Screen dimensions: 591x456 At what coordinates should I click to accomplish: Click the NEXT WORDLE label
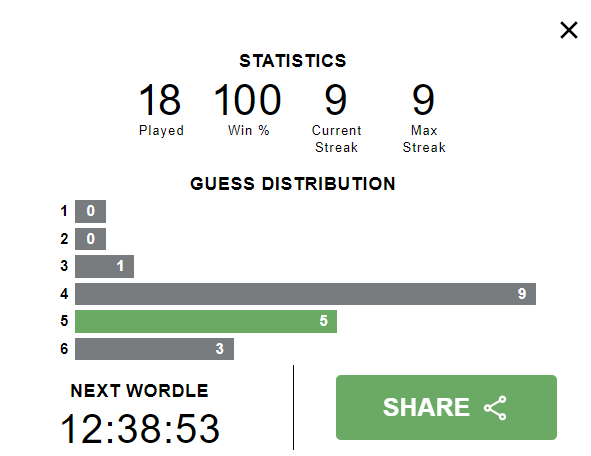(139, 391)
